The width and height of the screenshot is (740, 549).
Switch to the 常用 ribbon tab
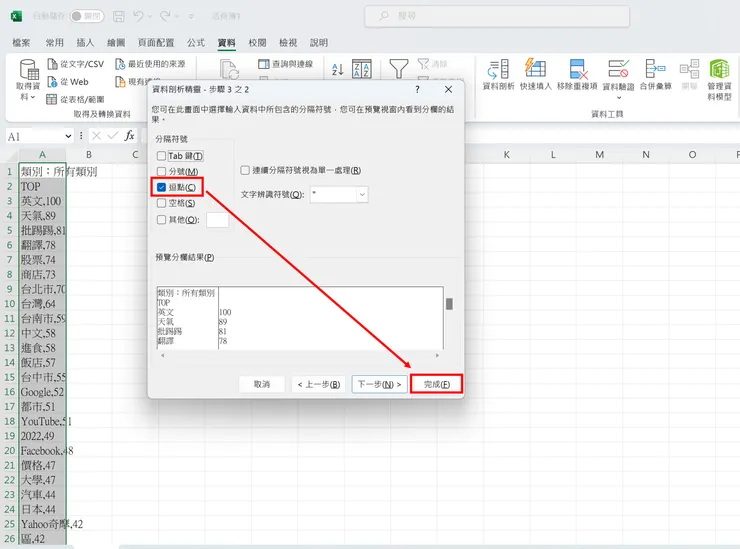tap(54, 42)
